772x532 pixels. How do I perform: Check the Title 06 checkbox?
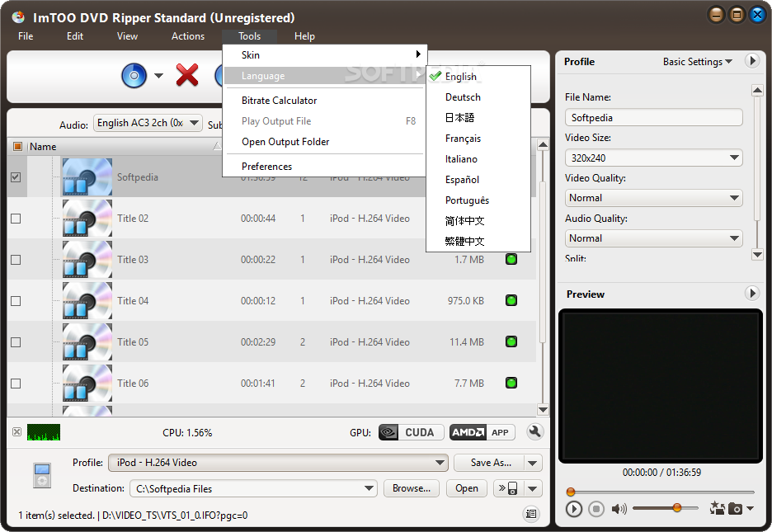(16, 384)
